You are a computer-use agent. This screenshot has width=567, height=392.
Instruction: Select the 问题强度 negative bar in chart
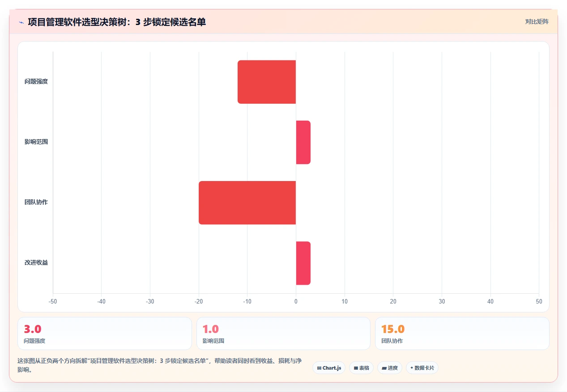pos(267,82)
